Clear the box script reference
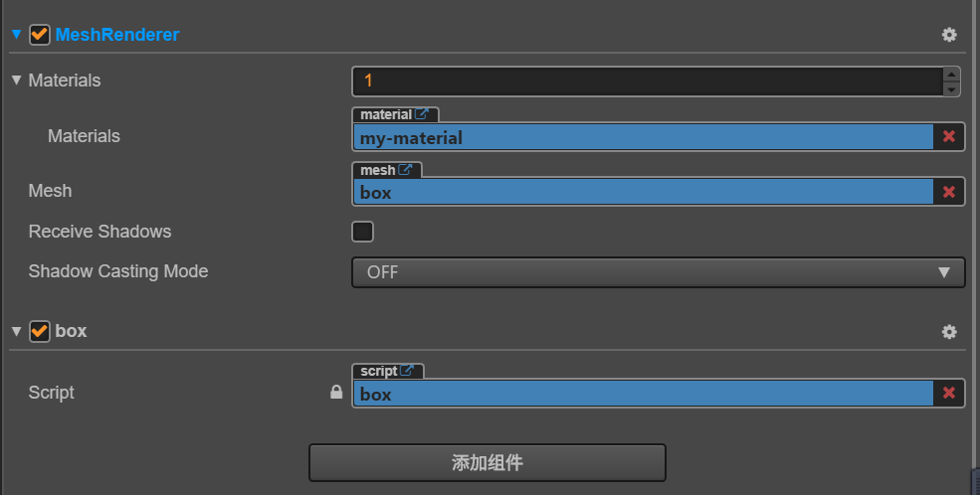The image size is (980, 495). [949, 394]
